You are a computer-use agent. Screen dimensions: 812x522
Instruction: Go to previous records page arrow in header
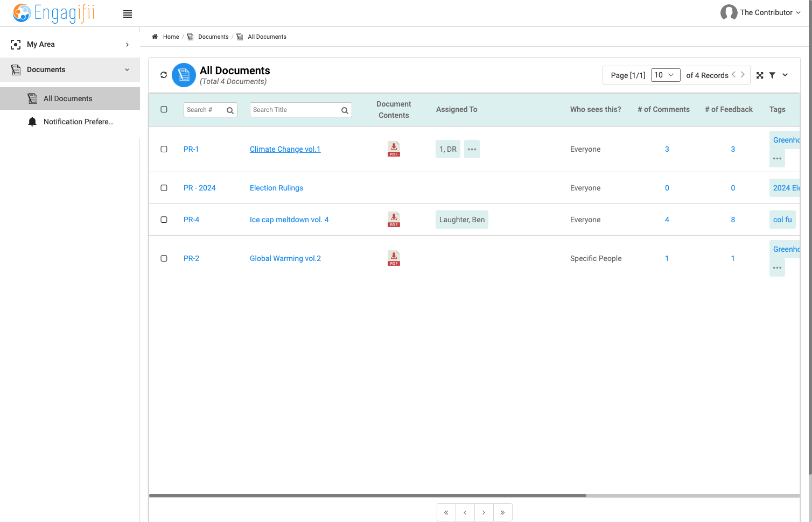pos(733,75)
